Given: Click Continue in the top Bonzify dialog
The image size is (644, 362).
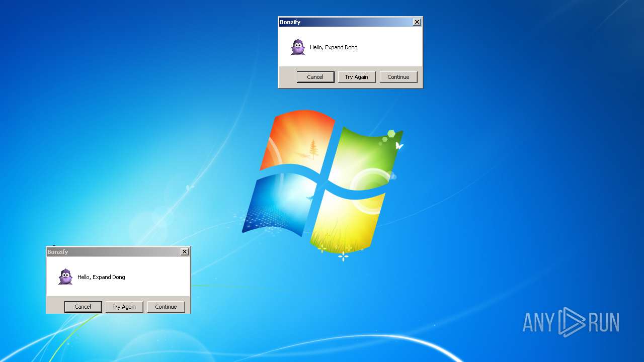Looking at the screenshot, I should pos(398,77).
